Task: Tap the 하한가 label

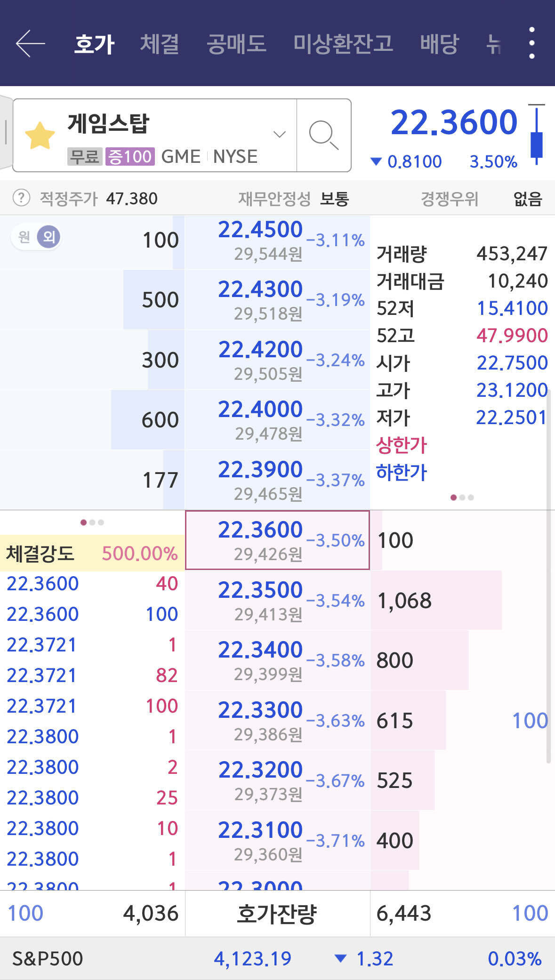Action: click(402, 473)
